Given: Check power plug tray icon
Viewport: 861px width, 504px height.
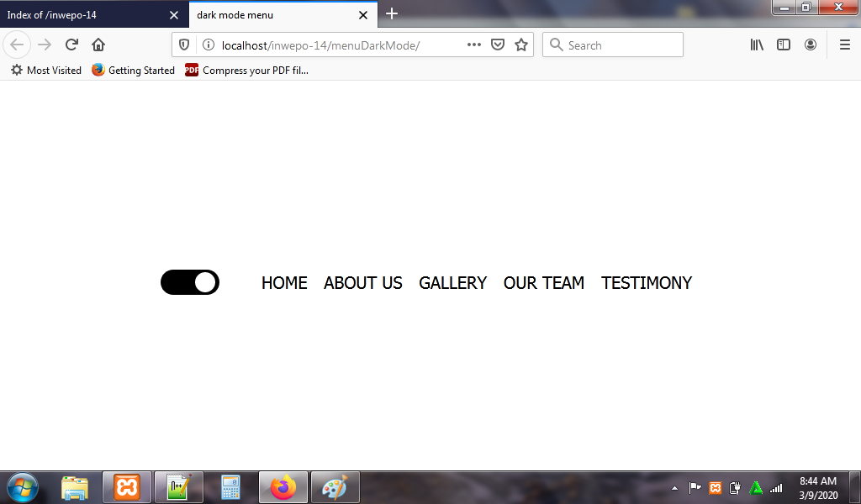Looking at the screenshot, I should pos(735,487).
